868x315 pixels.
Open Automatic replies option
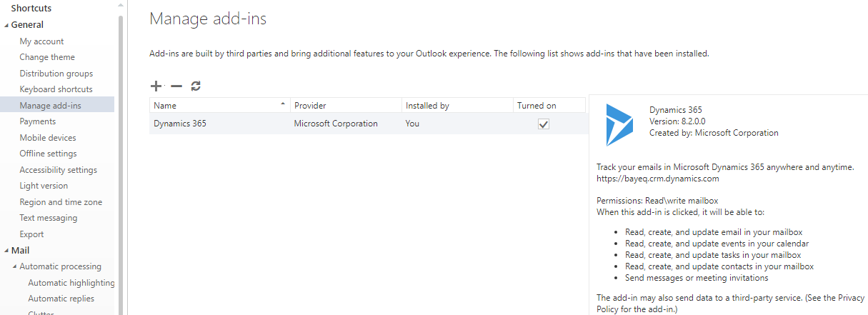(x=61, y=299)
